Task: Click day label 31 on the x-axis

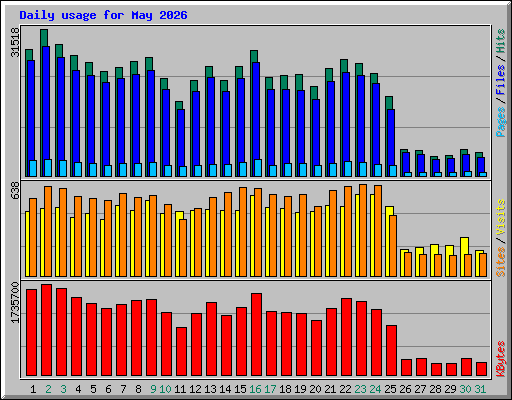Action: [x=480, y=389]
